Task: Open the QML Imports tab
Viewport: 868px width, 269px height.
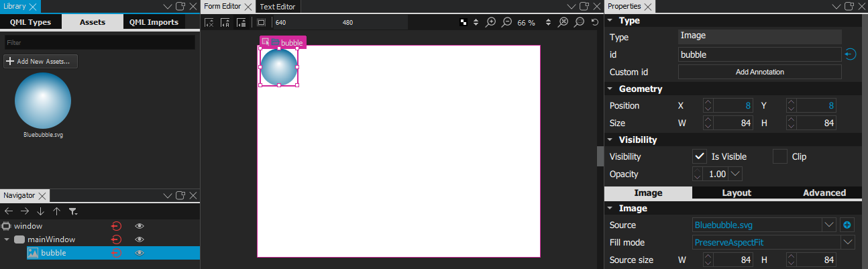Action: (x=154, y=22)
